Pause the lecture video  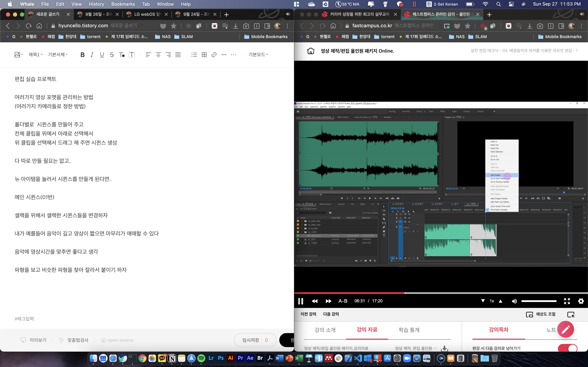point(300,301)
